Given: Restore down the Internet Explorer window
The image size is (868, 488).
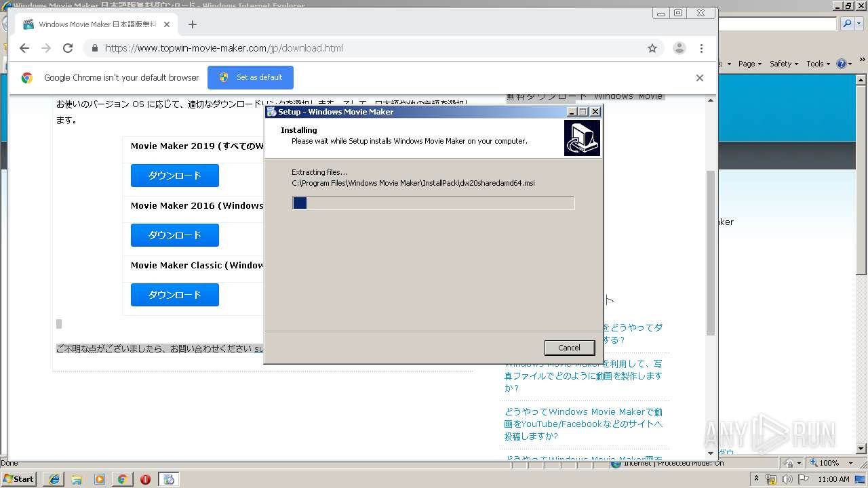Looking at the screenshot, I should [x=848, y=5].
